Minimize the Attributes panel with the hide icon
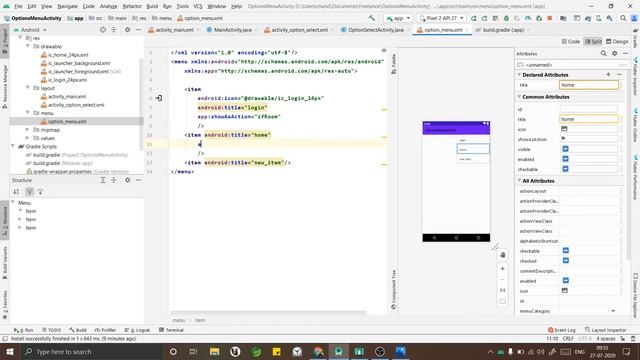Screen dimensions: 640x360 coord(625,53)
